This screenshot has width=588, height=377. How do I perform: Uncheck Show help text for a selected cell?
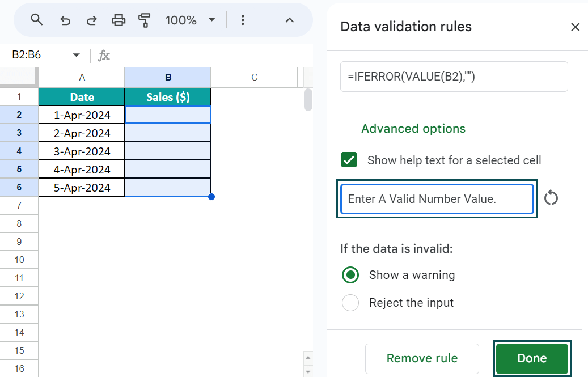click(x=349, y=160)
